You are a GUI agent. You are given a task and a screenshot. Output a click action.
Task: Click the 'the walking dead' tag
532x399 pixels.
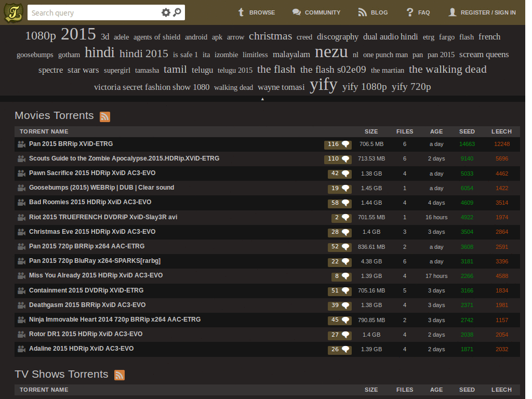click(448, 69)
